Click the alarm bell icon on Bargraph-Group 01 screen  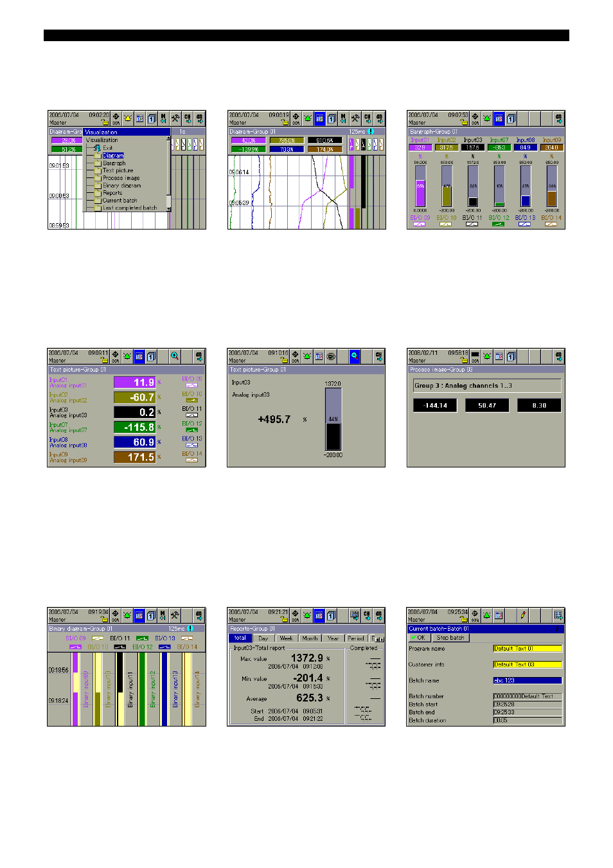coord(487,118)
